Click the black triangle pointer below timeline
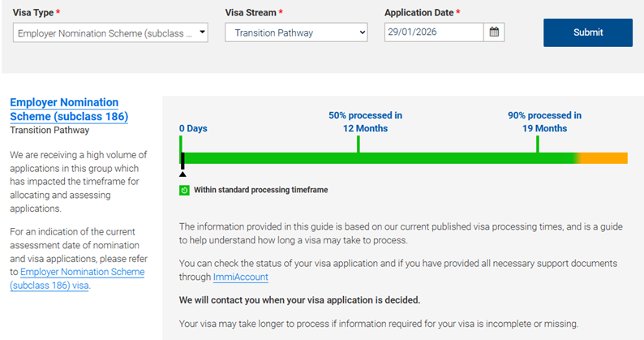The width and height of the screenshot is (644, 340). (182, 173)
